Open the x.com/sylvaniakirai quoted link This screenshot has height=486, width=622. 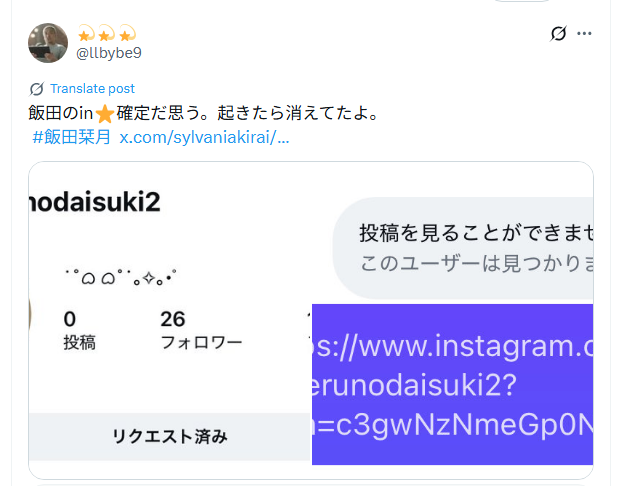[204, 137]
